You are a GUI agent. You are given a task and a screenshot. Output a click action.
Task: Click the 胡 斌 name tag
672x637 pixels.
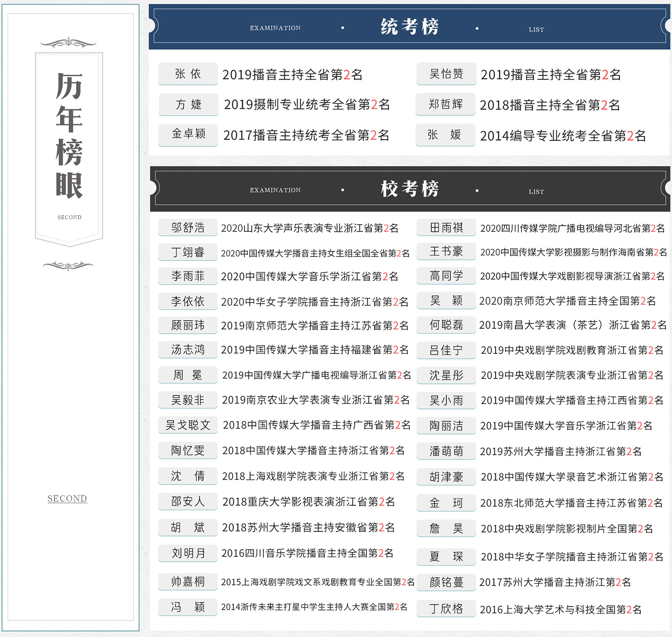[x=188, y=528]
